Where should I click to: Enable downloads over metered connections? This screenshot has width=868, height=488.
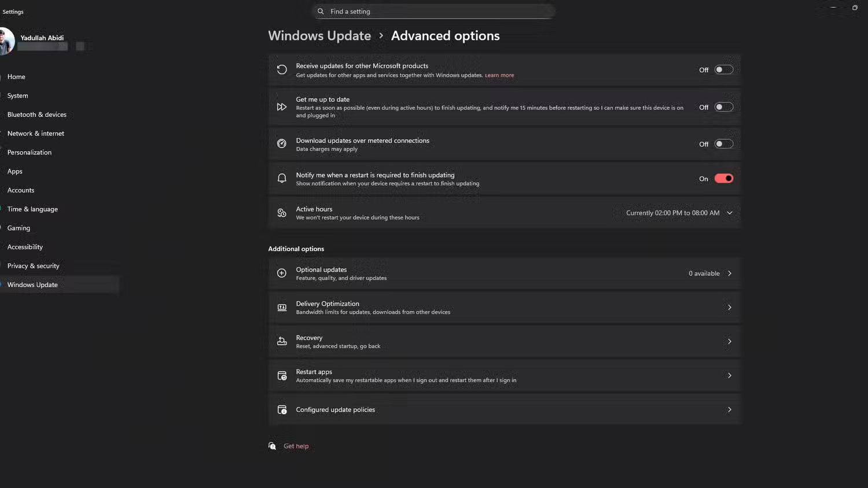[x=723, y=143]
